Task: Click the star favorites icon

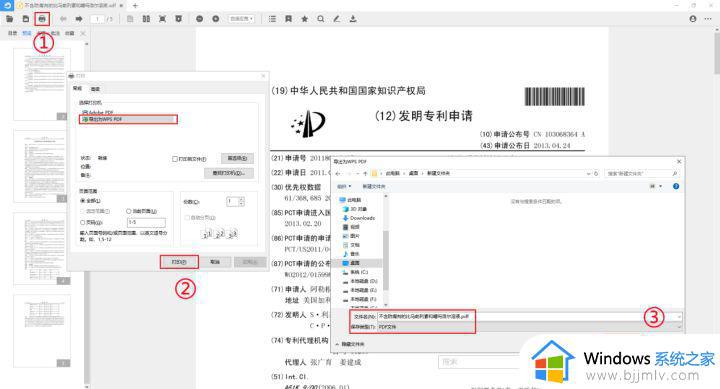Action: [304, 19]
